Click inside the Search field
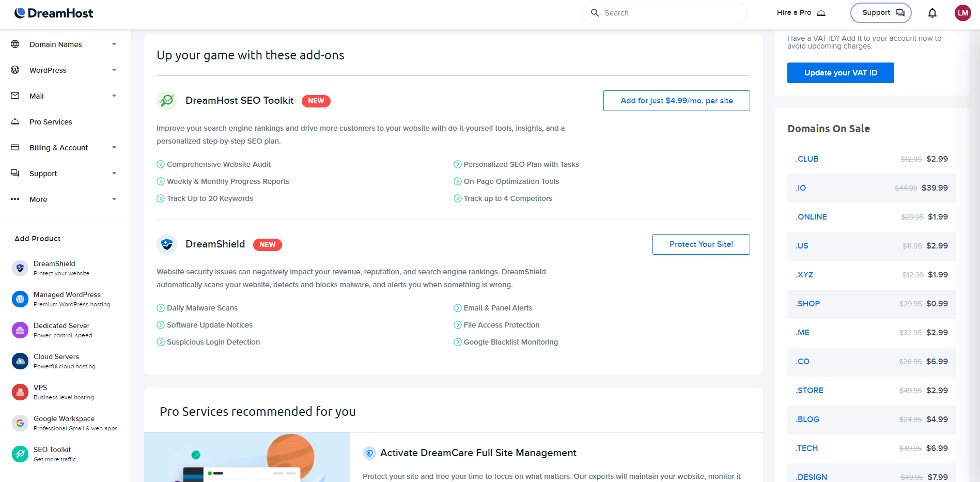This screenshot has height=482, width=980. tap(665, 12)
